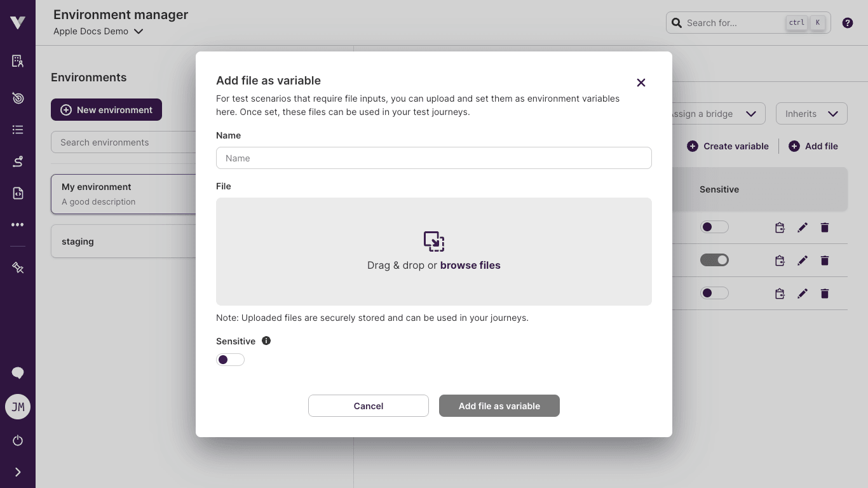868x488 pixels.
Task: Open the three-dots more menu in sidebar
Action: 18,225
